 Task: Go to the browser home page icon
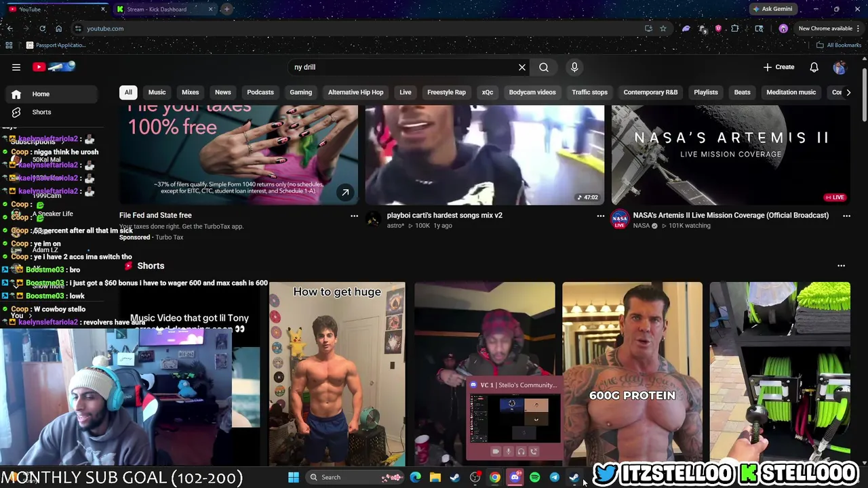pyautogui.click(x=58, y=28)
